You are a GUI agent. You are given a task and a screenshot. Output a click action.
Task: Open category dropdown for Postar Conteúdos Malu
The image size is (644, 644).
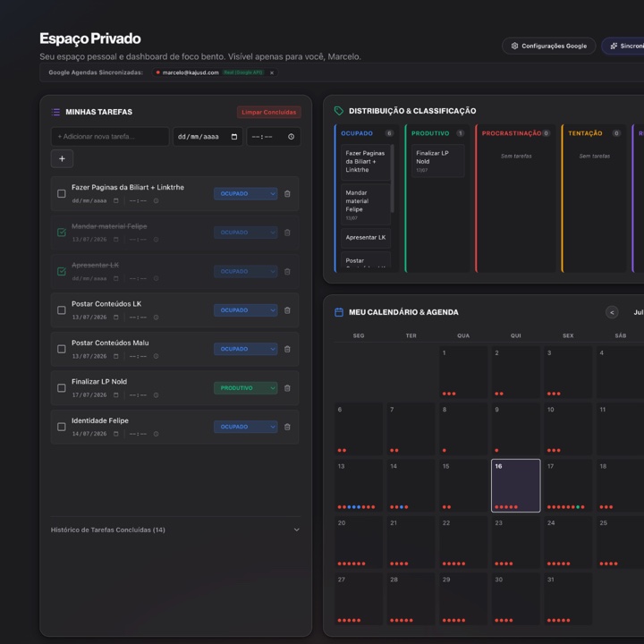coord(246,349)
